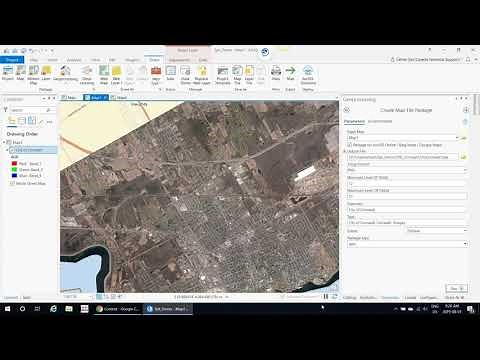
Task: Click the Red band color swatch
Action: 14,164
